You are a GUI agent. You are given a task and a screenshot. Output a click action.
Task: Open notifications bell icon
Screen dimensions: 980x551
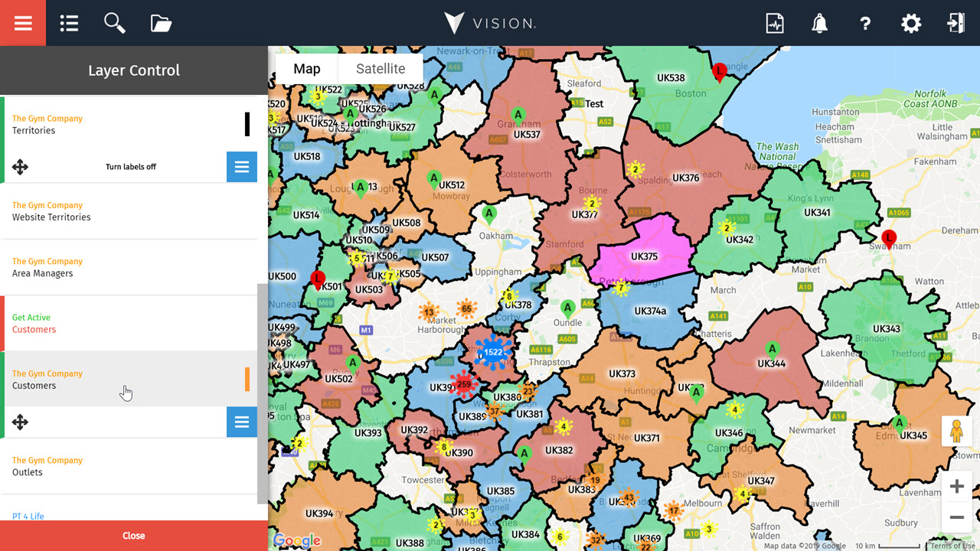coord(819,23)
